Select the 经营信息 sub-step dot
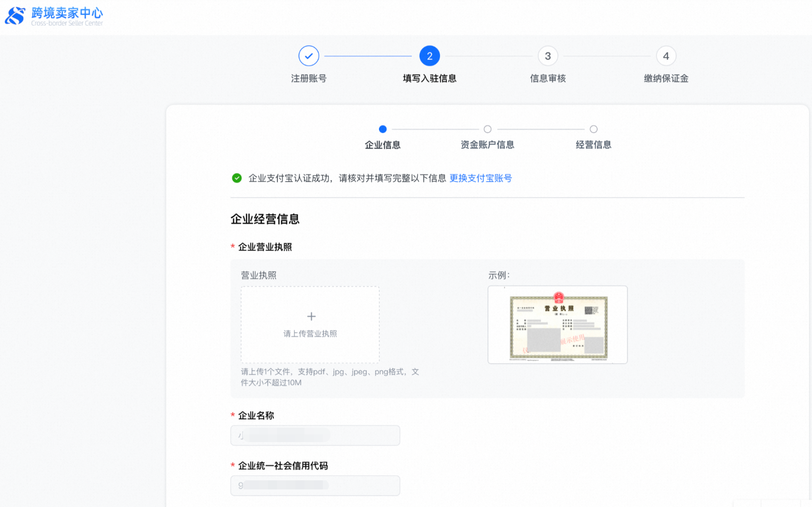Screen dimensions: 812x507 [x=593, y=129]
